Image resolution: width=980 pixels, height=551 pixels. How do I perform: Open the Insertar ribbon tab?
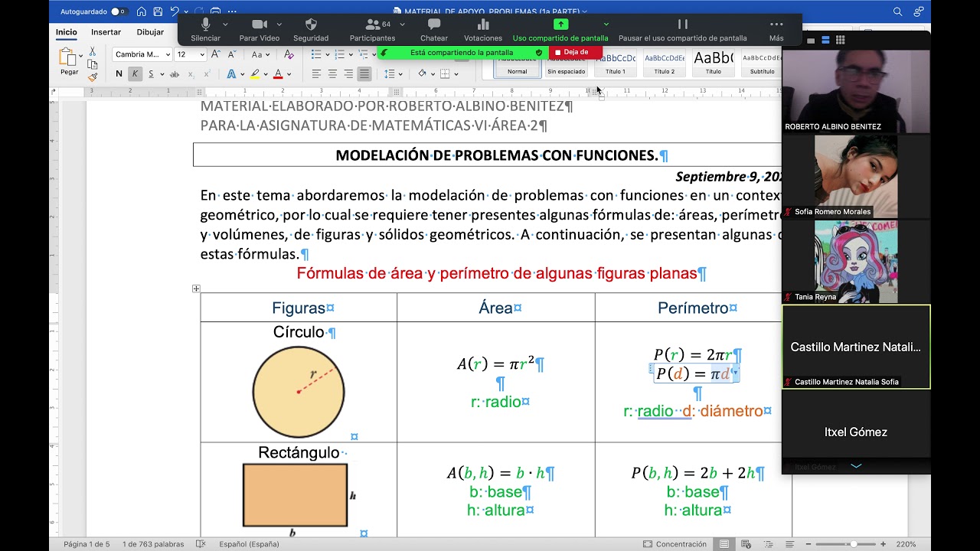[106, 32]
